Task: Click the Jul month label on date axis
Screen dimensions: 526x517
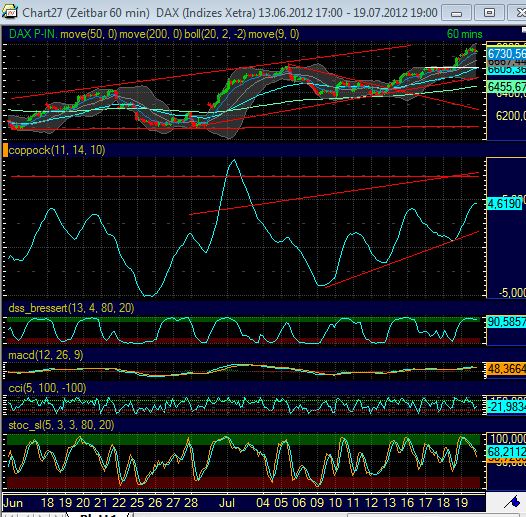Action: click(x=227, y=503)
